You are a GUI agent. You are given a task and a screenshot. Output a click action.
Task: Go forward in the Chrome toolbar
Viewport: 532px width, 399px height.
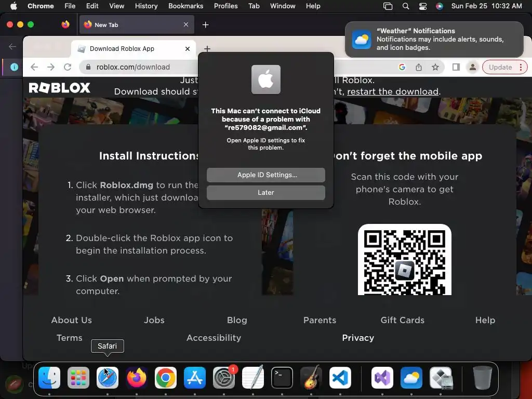click(x=51, y=67)
